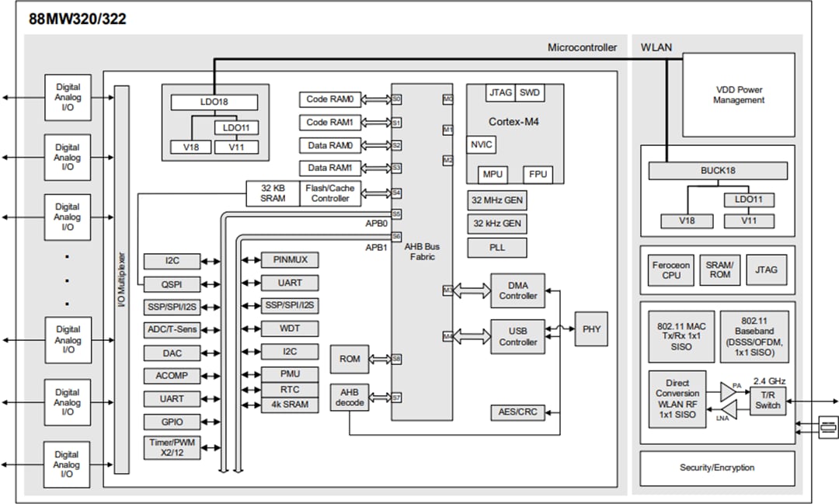Open the USB Controller block
This screenshot has height=504, width=839.
click(x=517, y=334)
